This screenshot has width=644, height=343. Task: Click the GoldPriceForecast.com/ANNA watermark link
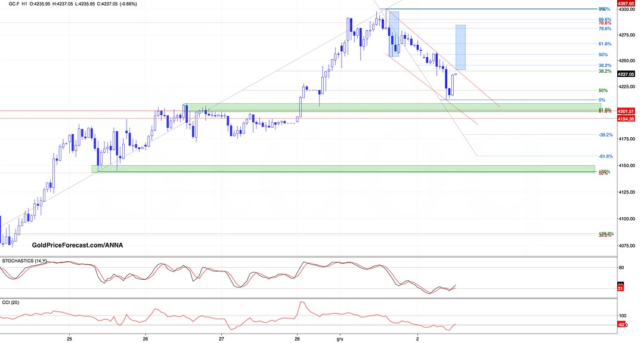pyautogui.click(x=77, y=245)
